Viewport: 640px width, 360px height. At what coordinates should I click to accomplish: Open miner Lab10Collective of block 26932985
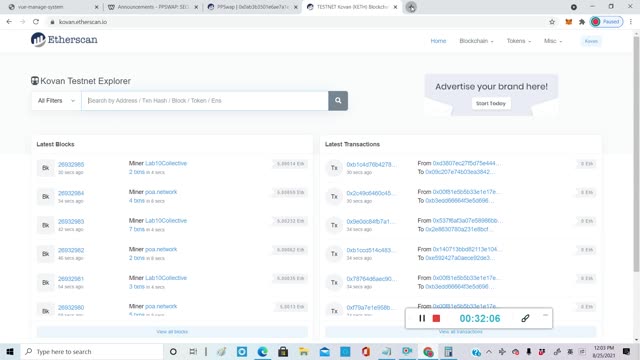tap(166, 163)
